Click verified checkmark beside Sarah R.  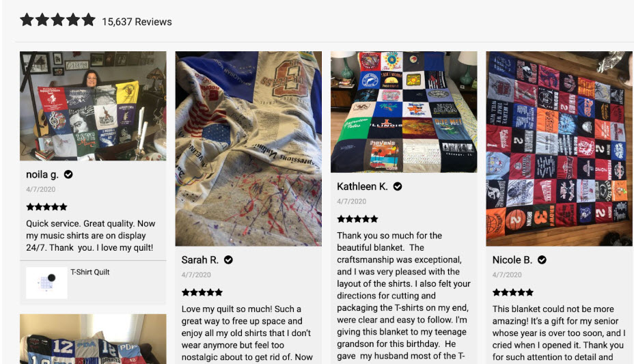pyautogui.click(x=228, y=260)
